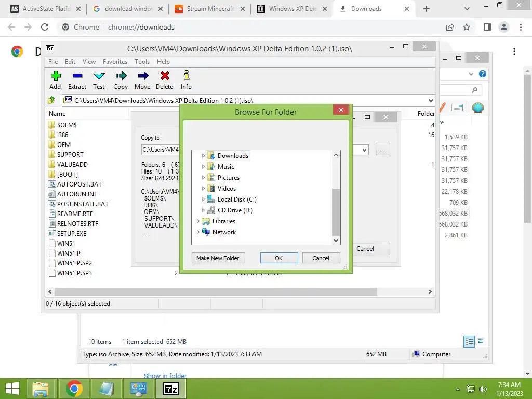Select the AUTOPOST.BAT file icon
The width and height of the screenshot is (532, 399).
(x=52, y=184)
